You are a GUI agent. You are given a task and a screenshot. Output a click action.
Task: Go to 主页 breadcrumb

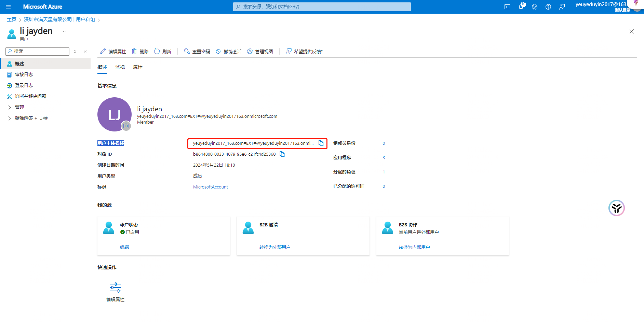[x=12, y=20]
